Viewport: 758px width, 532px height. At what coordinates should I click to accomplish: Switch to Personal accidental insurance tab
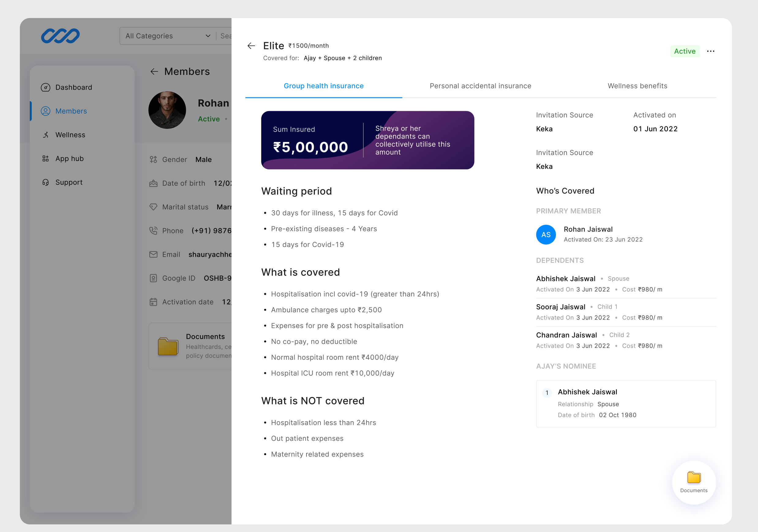point(480,86)
